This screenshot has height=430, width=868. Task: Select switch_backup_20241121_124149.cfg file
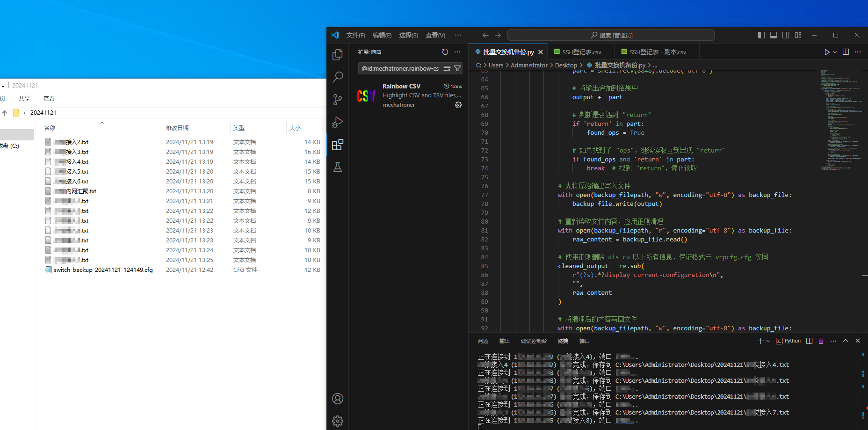[x=103, y=270]
